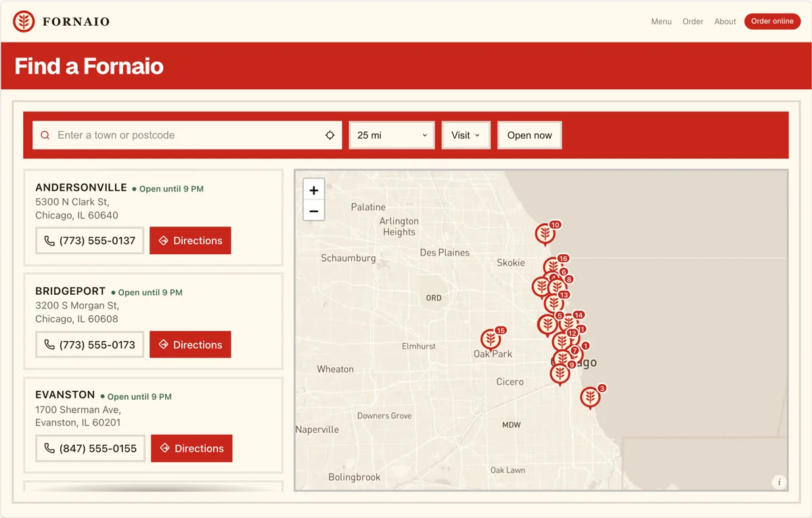Click the Fornaio wheat logo
812x518 pixels.
[x=24, y=22]
